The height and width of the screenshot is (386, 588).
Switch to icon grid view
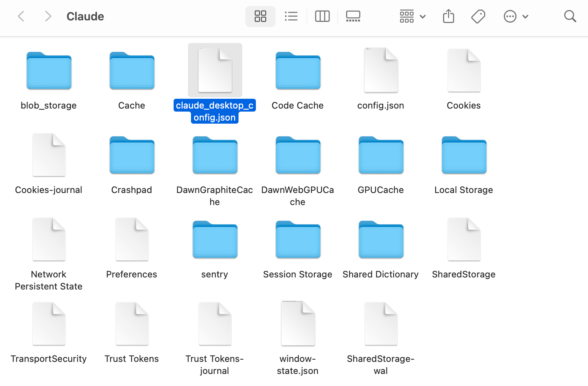coord(260,16)
